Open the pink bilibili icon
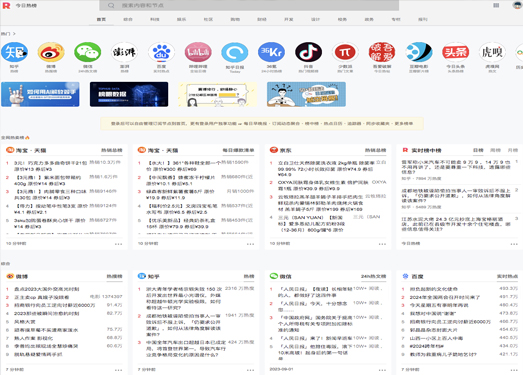 click(198, 52)
